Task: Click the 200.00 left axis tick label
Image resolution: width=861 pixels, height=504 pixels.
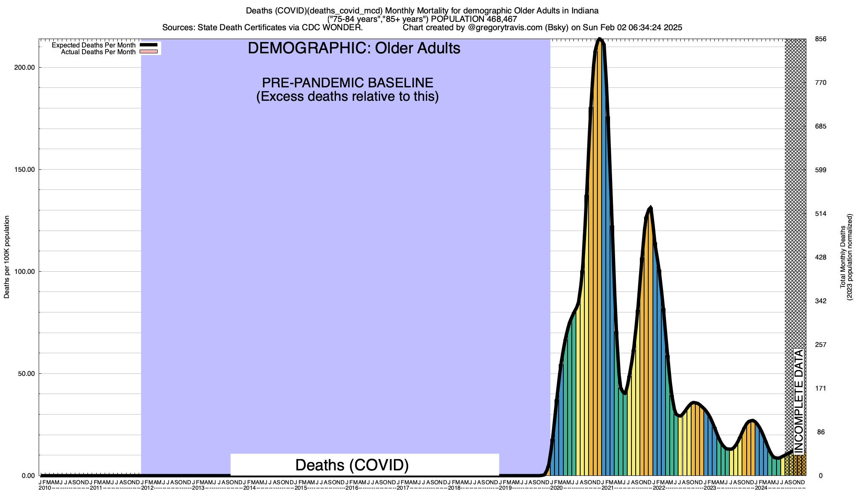Action: tap(25, 67)
